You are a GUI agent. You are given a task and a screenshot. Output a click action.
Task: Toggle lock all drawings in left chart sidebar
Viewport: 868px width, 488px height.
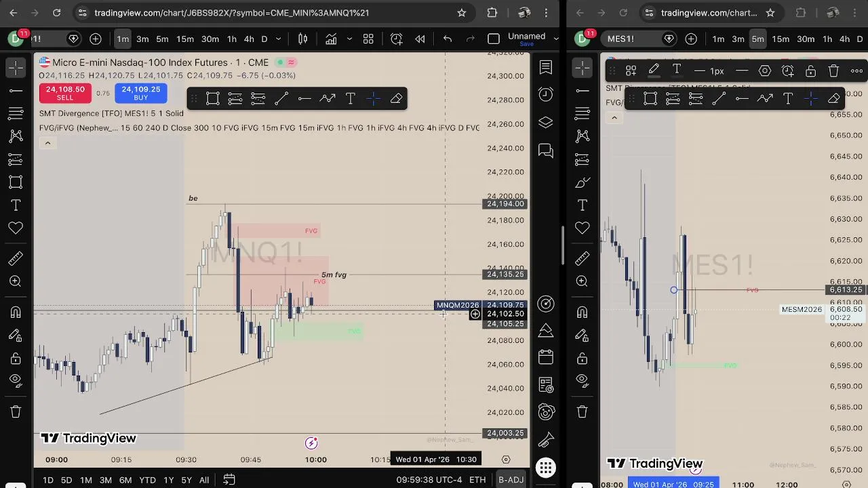[16, 358]
